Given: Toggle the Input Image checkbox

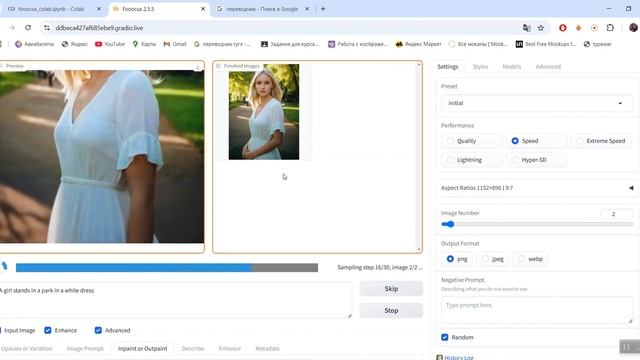Looking at the screenshot, I should point(0,330).
